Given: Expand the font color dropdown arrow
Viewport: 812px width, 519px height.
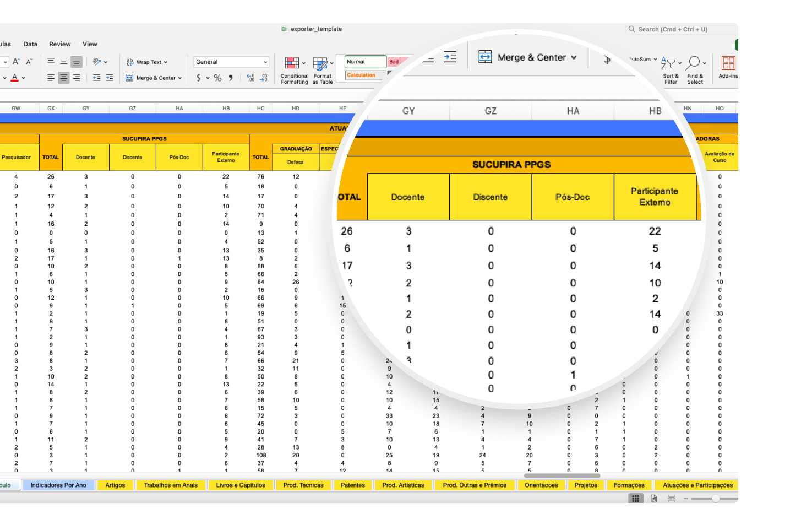Looking at the screenshot, I should coord(24,78).
